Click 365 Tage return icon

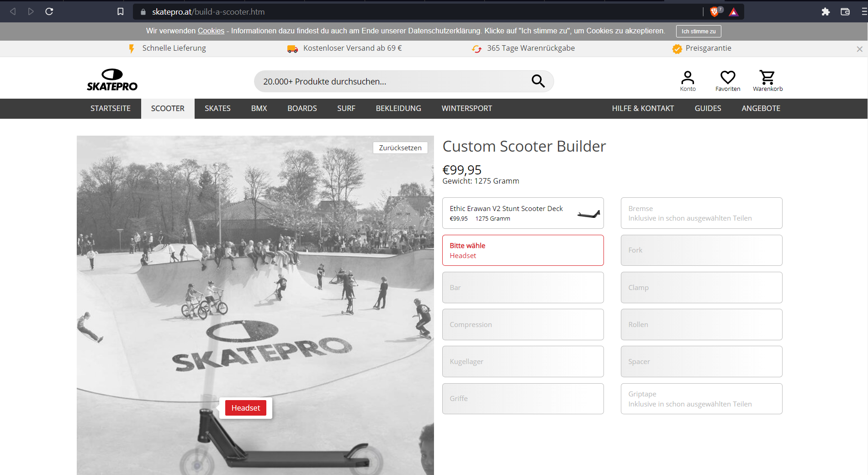476,49
